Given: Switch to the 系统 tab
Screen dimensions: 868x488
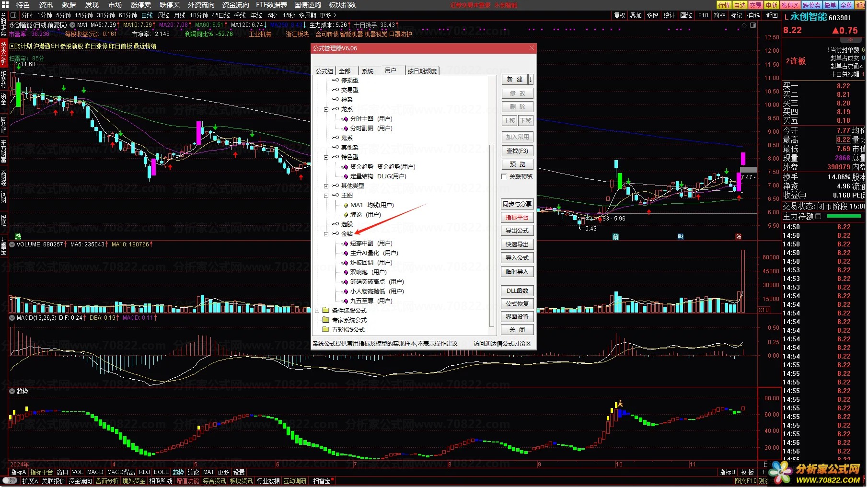Looking at the screenshot, I should [368, 71].
